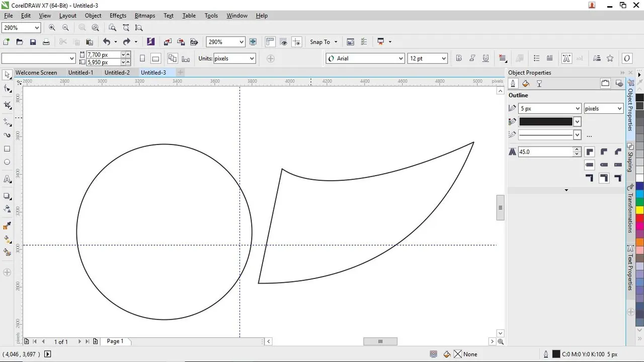Select the Smart Fill tool
Image resolution: width=644 pixels, height=362 pixels.
pyautogui.click(x=7, y=253)
